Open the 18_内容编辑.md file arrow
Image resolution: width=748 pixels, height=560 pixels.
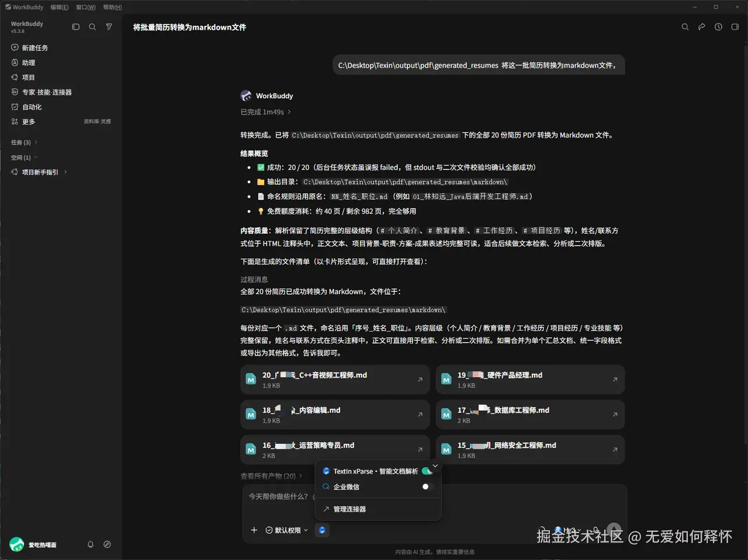(420, 415)
